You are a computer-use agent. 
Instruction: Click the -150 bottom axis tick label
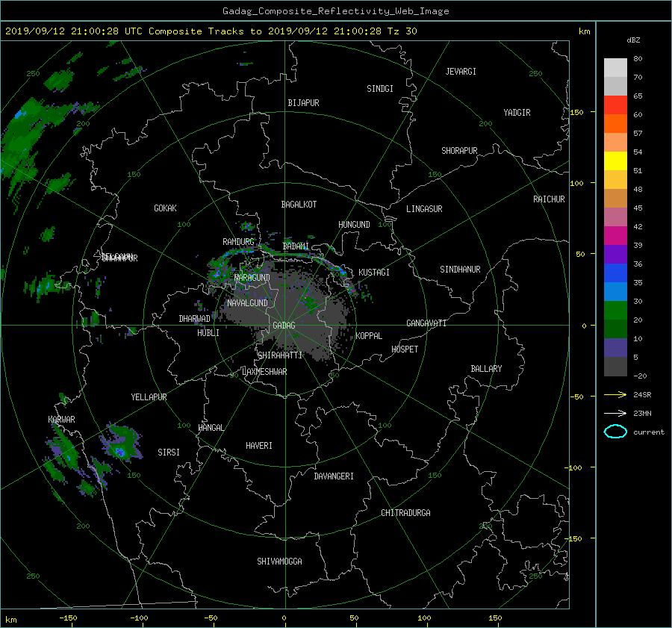tap(68, 618)
